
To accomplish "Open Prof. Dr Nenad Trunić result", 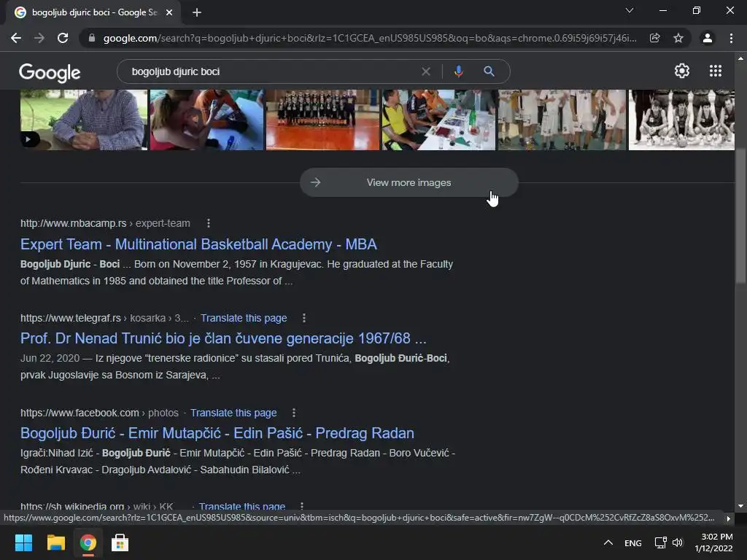I will 223,338.
